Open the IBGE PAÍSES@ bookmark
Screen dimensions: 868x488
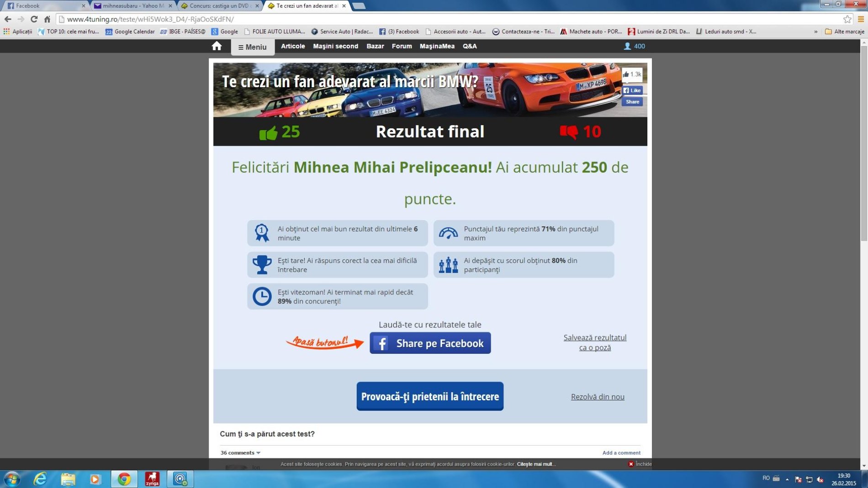click(x=182, y=31)
